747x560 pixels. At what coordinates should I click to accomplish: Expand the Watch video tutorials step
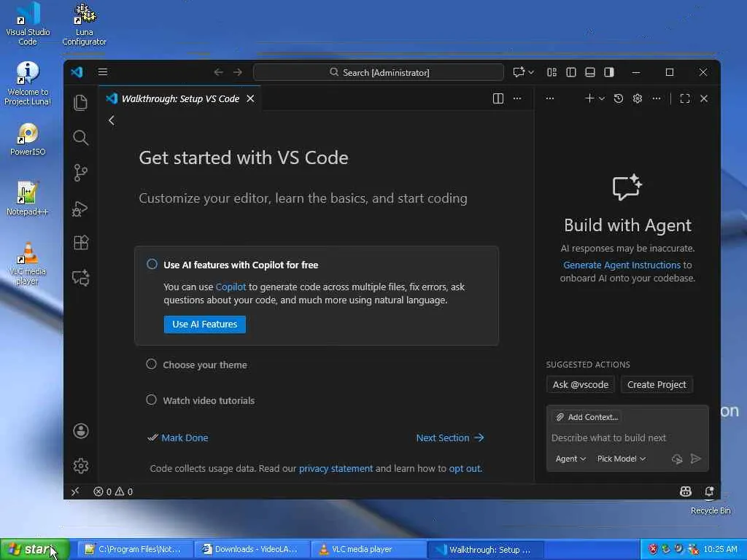209,400
